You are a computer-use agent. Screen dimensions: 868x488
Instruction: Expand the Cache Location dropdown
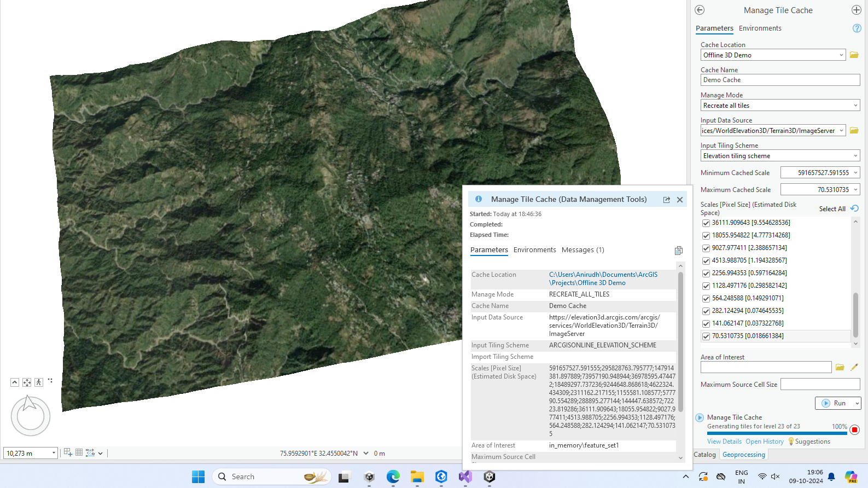[x=841, y=55]
